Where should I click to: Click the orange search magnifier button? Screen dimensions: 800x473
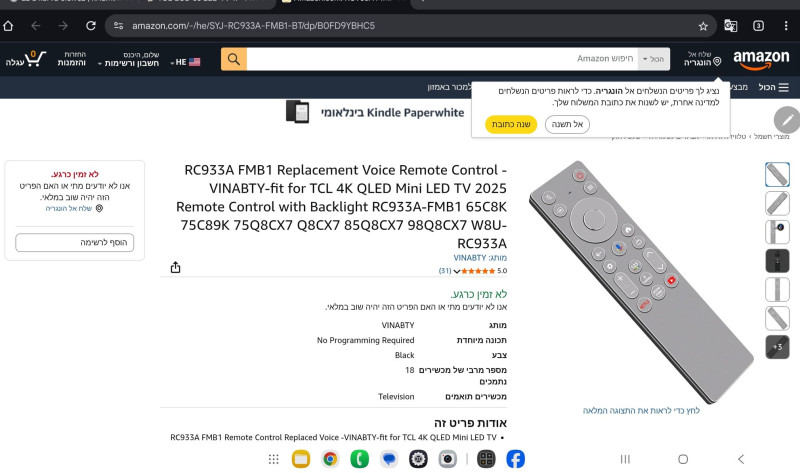click(x=234, y=59)
